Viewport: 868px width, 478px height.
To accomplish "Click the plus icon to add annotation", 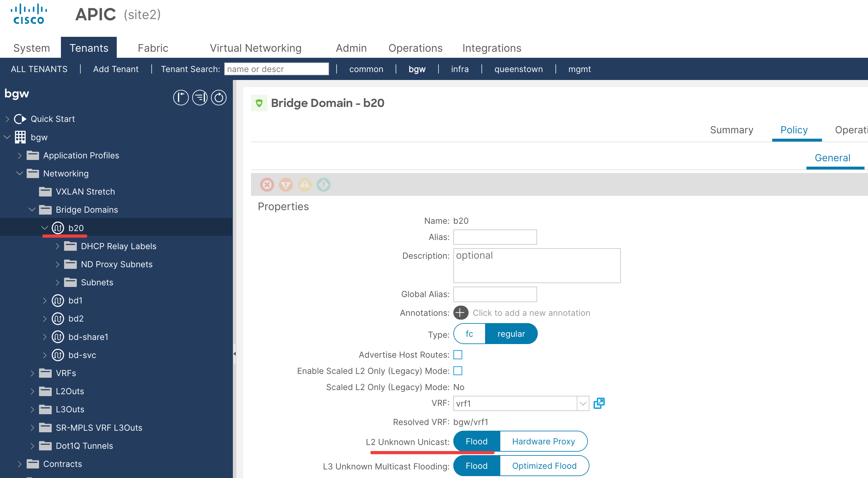I will [461, 313].
